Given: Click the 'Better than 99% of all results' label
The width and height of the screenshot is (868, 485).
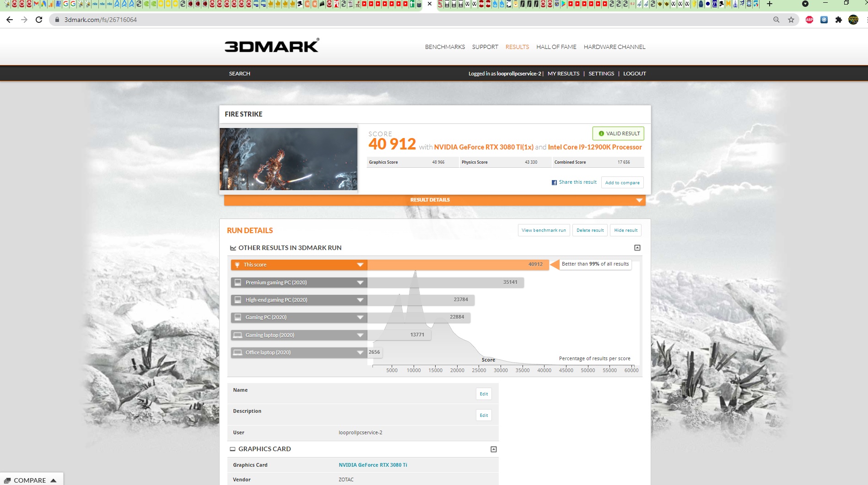Looking at the screenshot, I should point(595,264).
